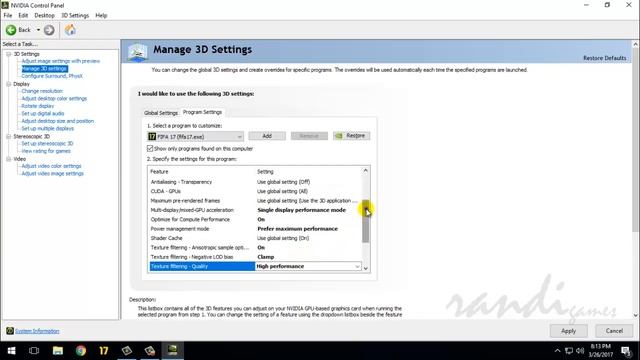The height and width of the screenshot is (360, 640).
Task: Click main panel scroll down arrow
Action: 636,315
